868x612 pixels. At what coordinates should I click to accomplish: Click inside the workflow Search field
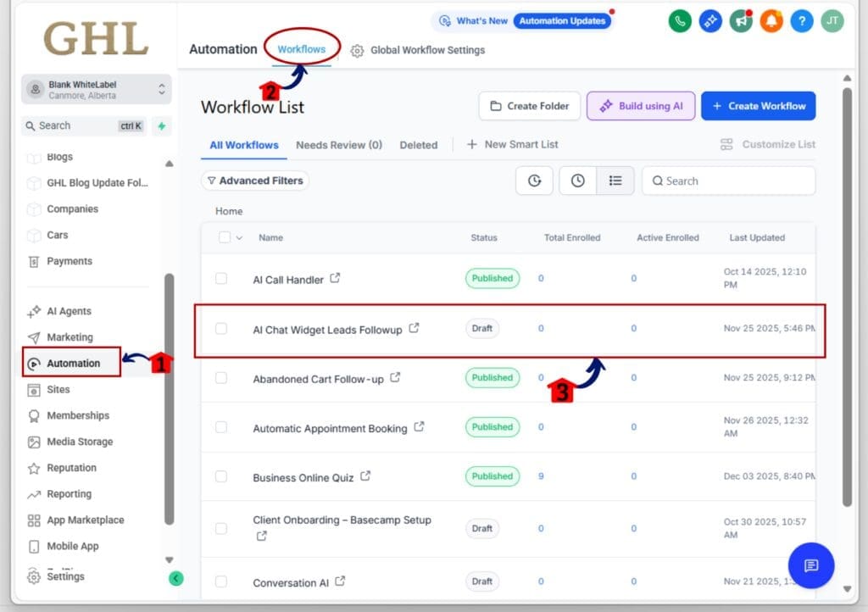point(729,180)
